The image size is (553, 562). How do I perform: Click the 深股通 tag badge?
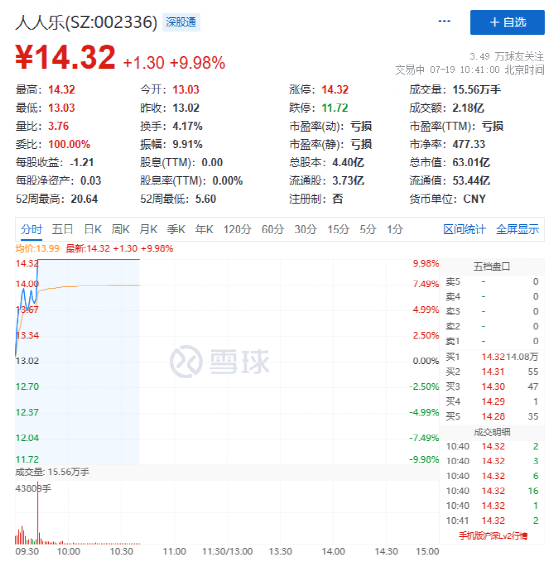click(181, 22)
